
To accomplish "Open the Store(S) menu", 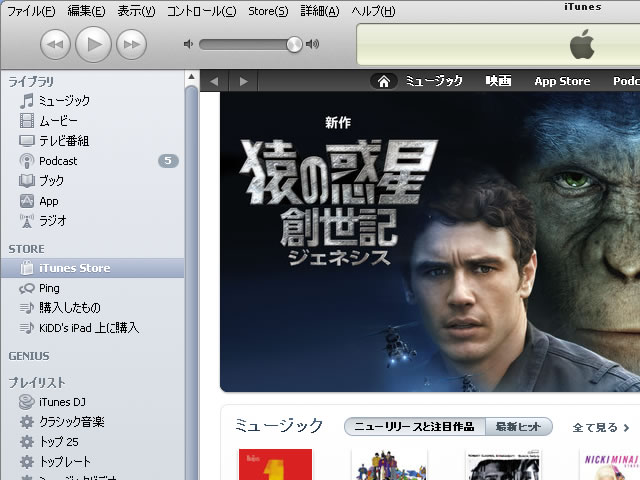I will tap(268, 11).
